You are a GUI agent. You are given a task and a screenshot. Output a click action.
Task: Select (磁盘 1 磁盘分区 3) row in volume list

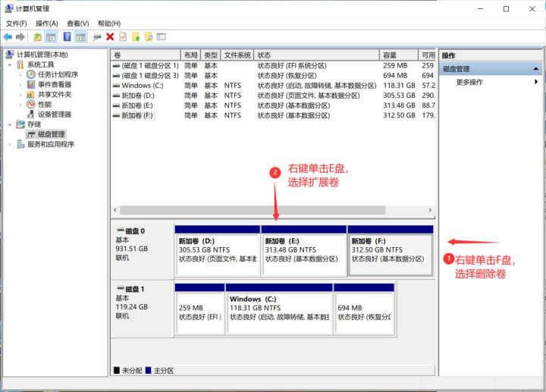(273, 76)
